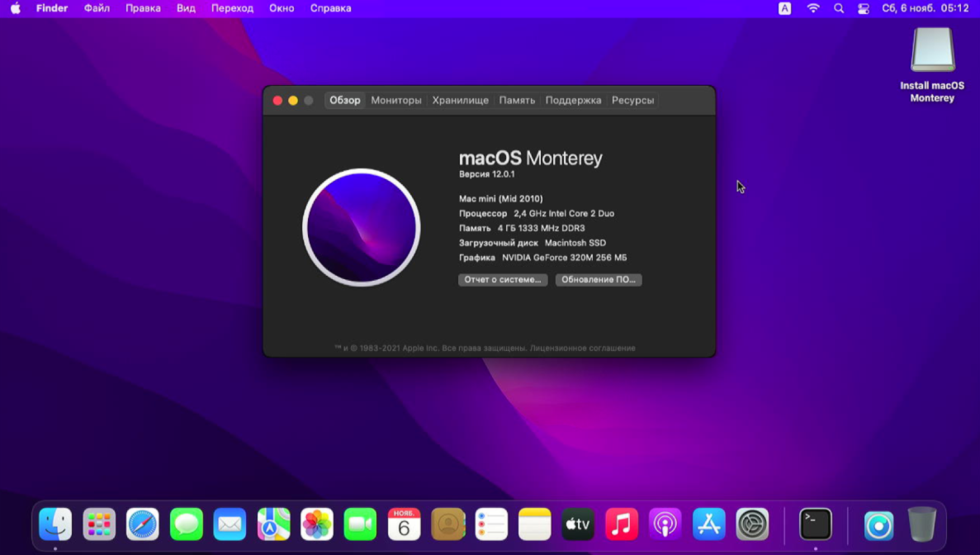Launch Podcasts from the Dock

(x=665, y=524)
